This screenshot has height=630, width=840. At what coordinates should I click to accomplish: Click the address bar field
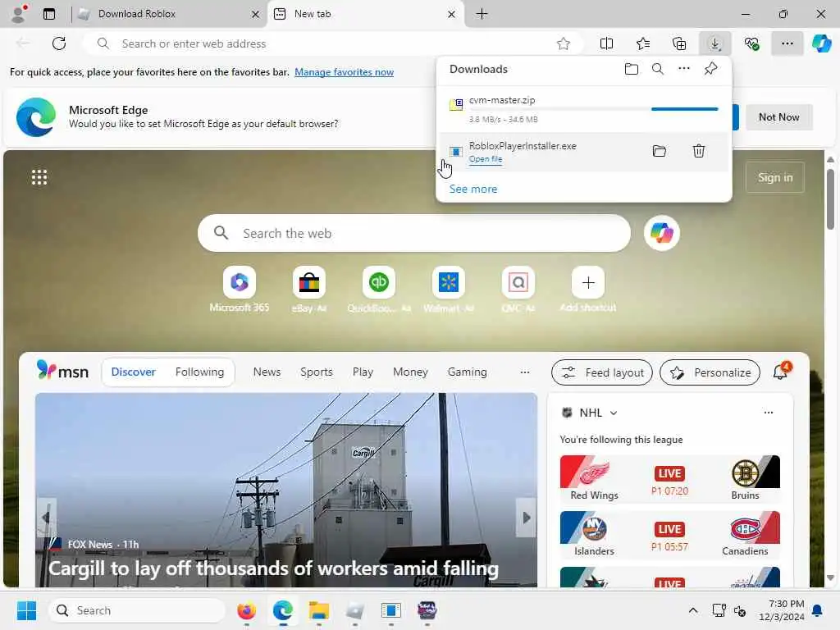332,43
